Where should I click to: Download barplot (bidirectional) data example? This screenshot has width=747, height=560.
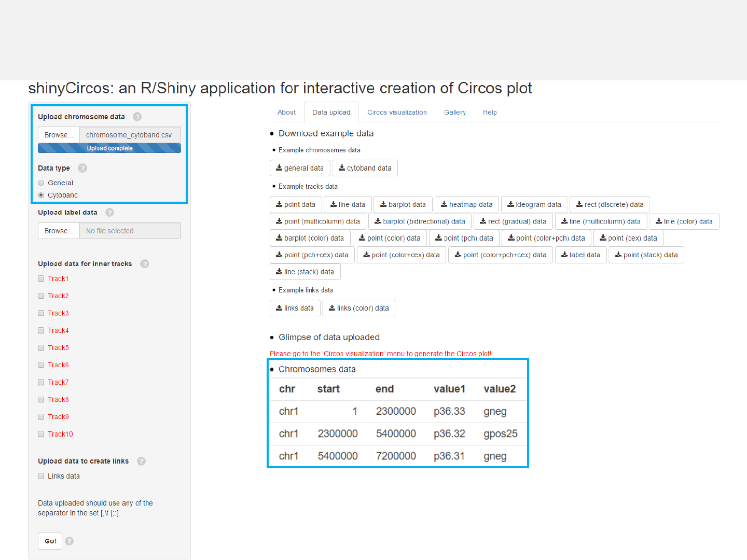click(420, 221)
